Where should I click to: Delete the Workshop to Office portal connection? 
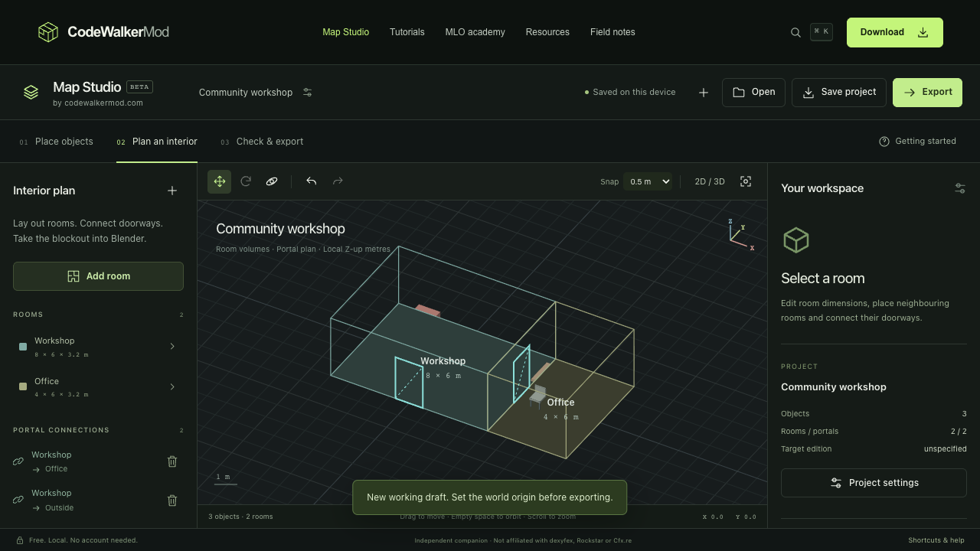tap(172, 461)
